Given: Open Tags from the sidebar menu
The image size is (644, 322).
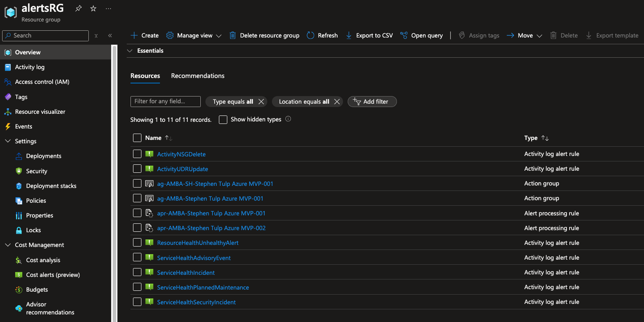Looking at the screenshot, I should click(21, 97).
